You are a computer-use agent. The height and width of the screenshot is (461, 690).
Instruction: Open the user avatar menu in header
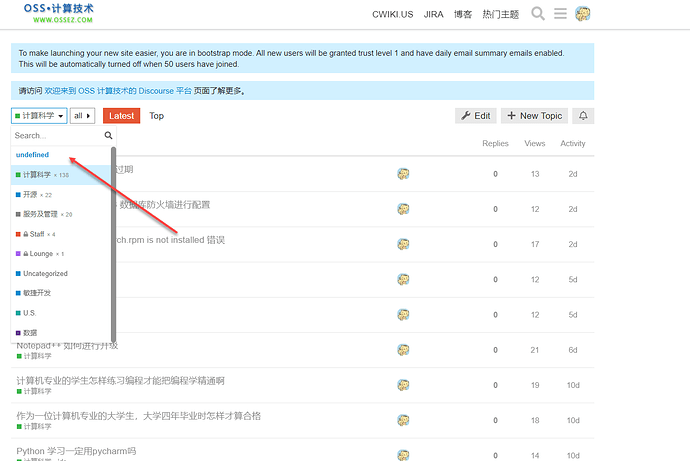(x=583, y=14)
